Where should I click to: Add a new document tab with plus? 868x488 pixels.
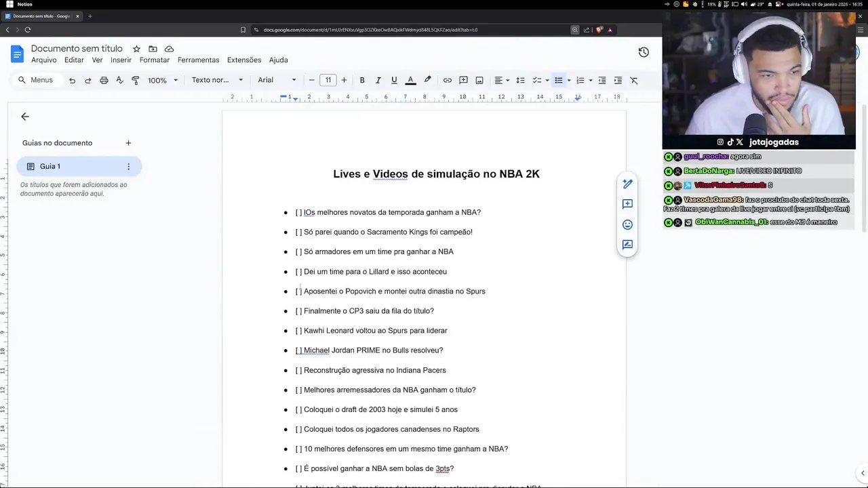coord(128,143)
